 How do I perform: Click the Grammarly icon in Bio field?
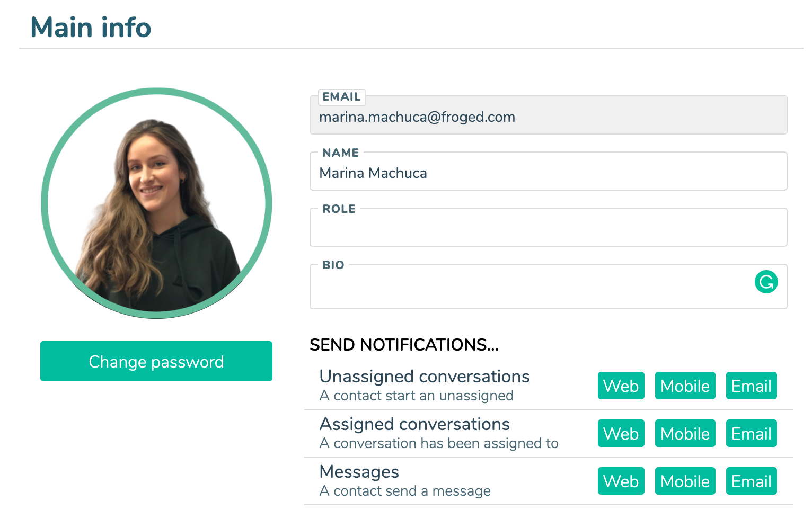766,282
